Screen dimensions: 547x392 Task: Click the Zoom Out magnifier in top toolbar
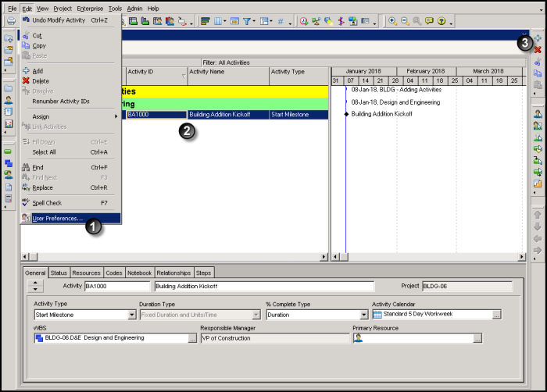(x=404, y=21)
